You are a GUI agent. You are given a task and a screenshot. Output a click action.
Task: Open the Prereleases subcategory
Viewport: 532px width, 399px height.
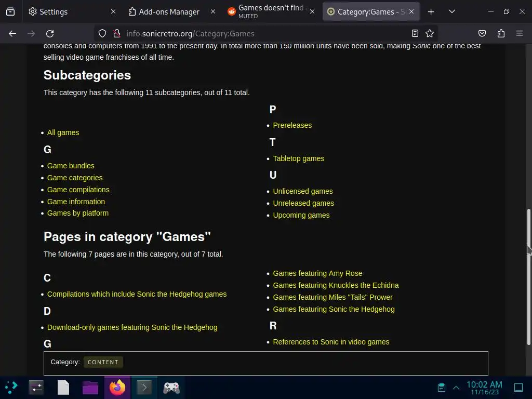pos(292,125)
